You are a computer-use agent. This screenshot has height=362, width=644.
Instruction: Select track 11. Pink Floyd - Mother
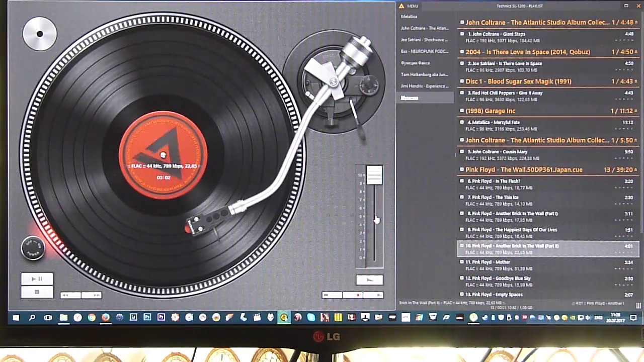pos(548,265)
